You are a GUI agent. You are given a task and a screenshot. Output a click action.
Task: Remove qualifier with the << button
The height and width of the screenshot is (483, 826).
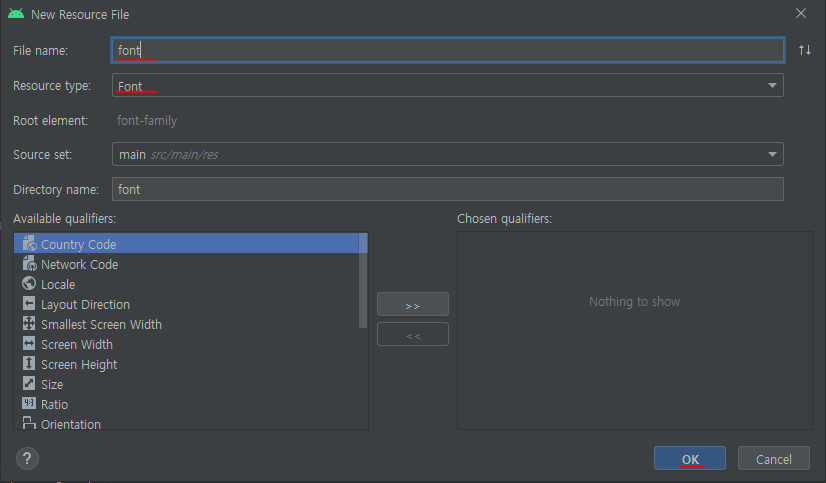[x=413, y=334]
